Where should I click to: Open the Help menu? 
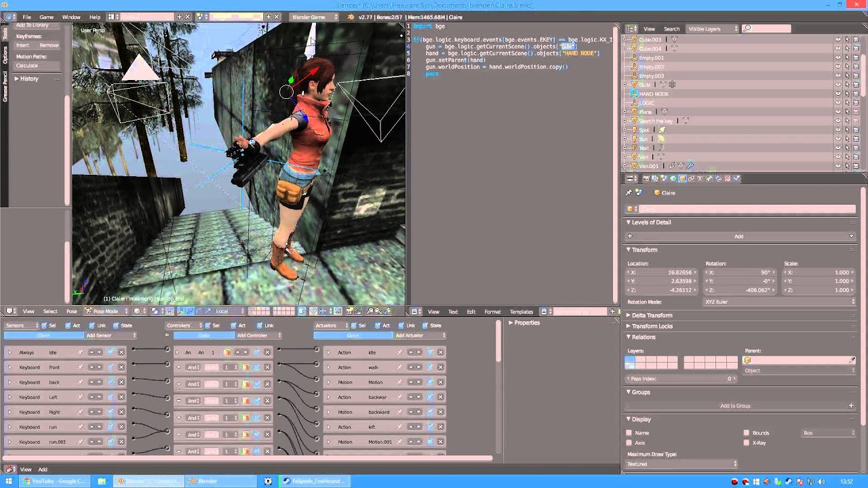[x=95, y=16]
